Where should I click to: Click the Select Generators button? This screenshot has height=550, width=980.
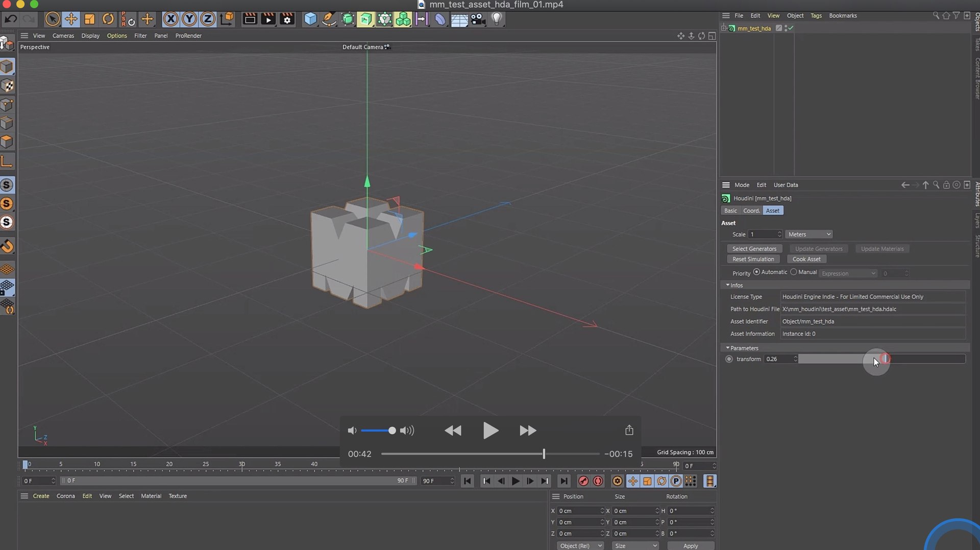tap(754, 249)
